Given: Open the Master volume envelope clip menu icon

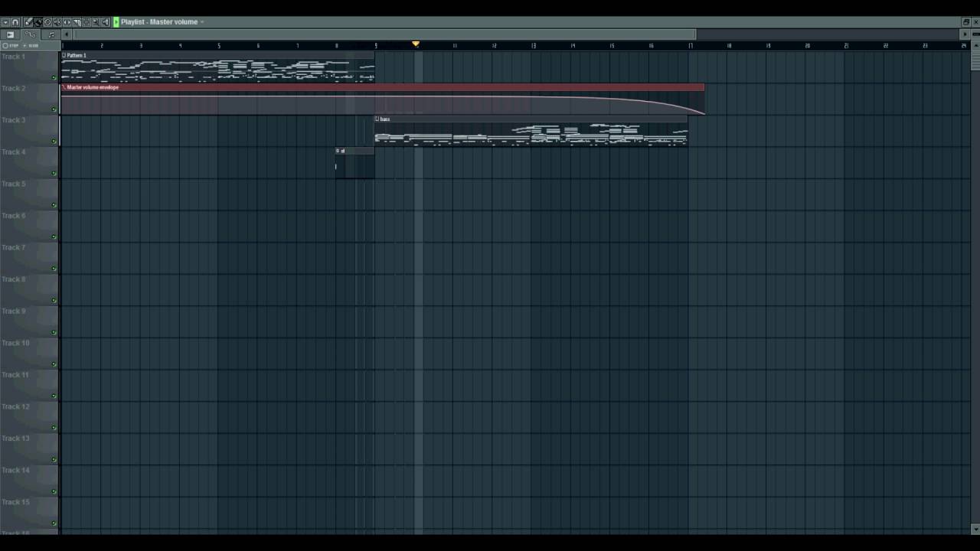Looking at the screenshot, I should point(64,87).
